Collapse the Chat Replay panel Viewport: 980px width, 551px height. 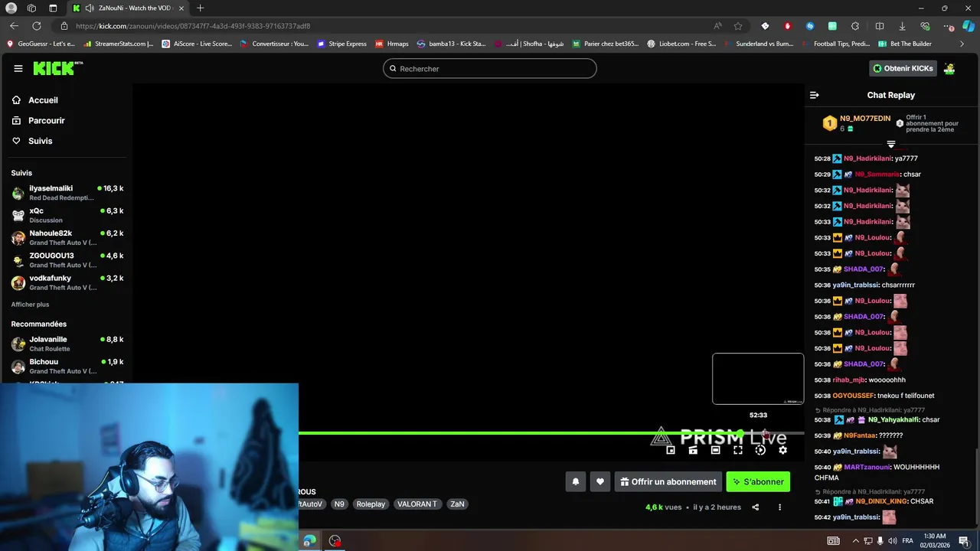pyautogui.click(x=814, y=95)
